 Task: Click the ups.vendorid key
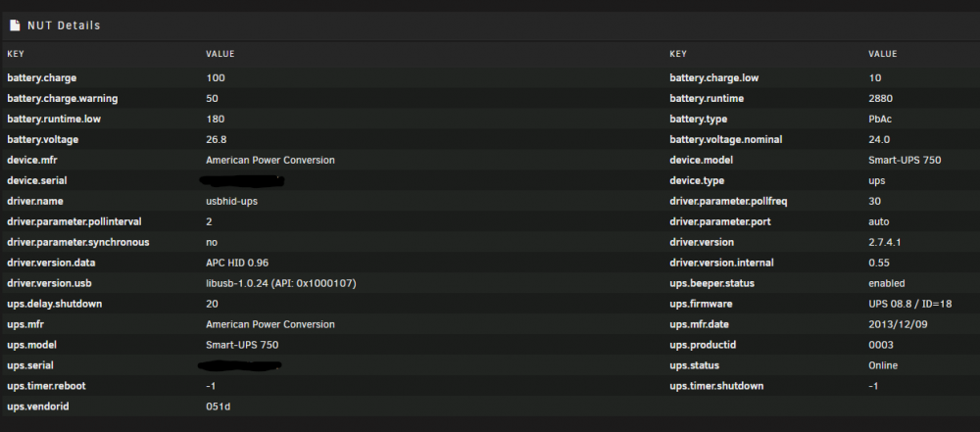37,407
